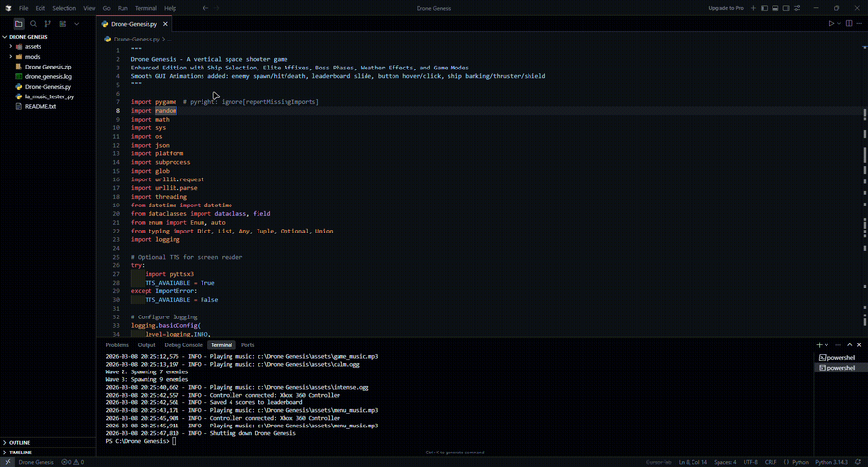Toggle the bottom panel layout icon
The image size is (868, 467).
click(775, 8)
